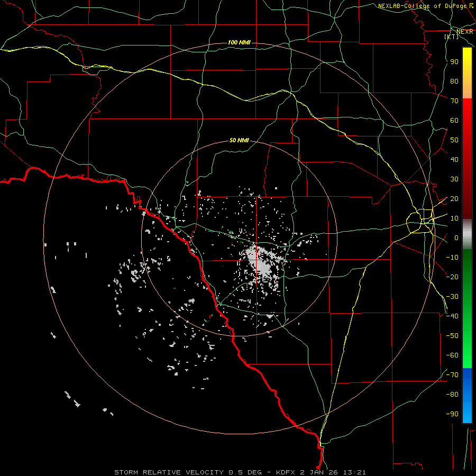Click the 13:21 timestamp in the caption

353,472
